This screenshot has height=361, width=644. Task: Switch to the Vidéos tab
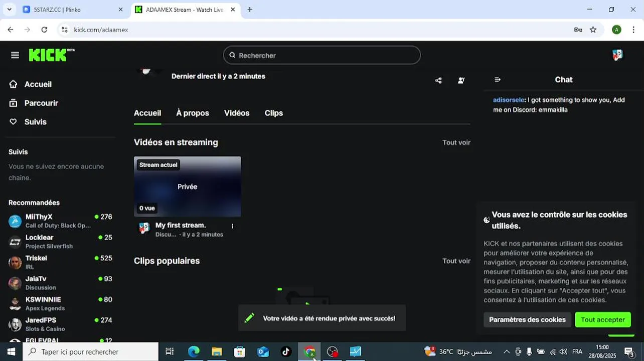click(x=237, y=113)
